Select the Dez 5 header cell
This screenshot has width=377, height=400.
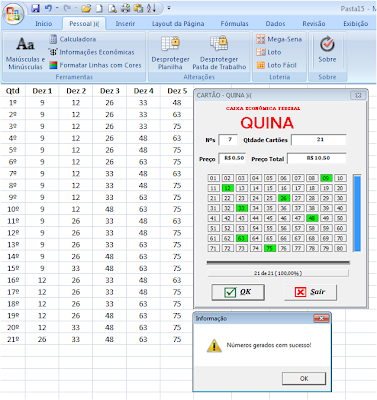click(x=177, y=91)
